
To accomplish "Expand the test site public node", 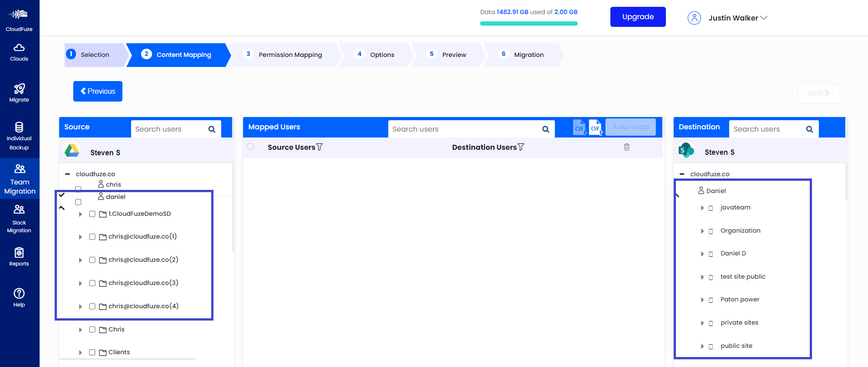I will 702,277.
